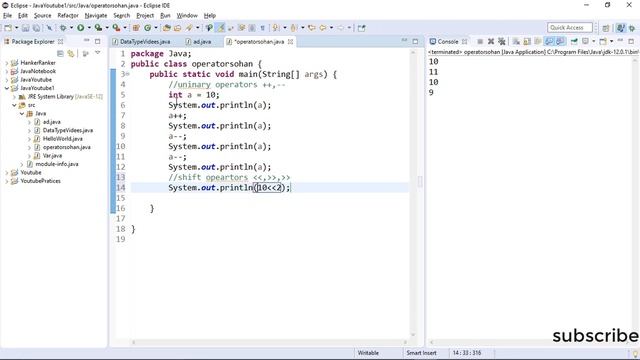Toggle Show Console When Standard Out Changes

(549, 41)
